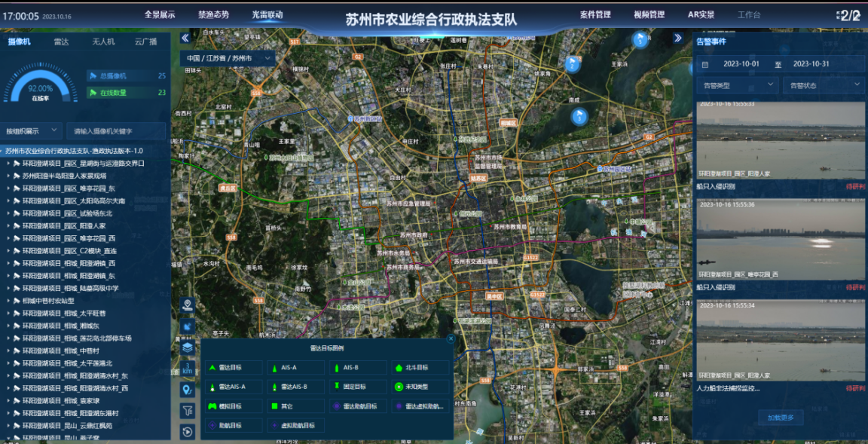Open the 告警类型 dropdown
Viewport: 868px width, 444px height.
coord(736,86)
